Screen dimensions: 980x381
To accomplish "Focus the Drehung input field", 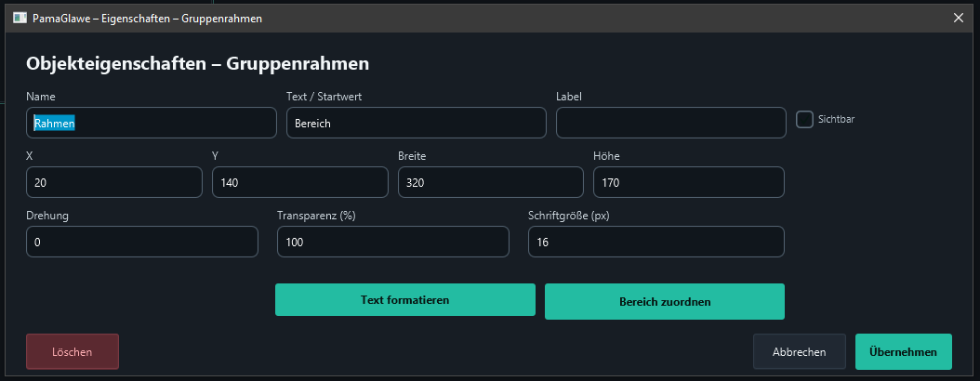I will click(x=142, y=242).
